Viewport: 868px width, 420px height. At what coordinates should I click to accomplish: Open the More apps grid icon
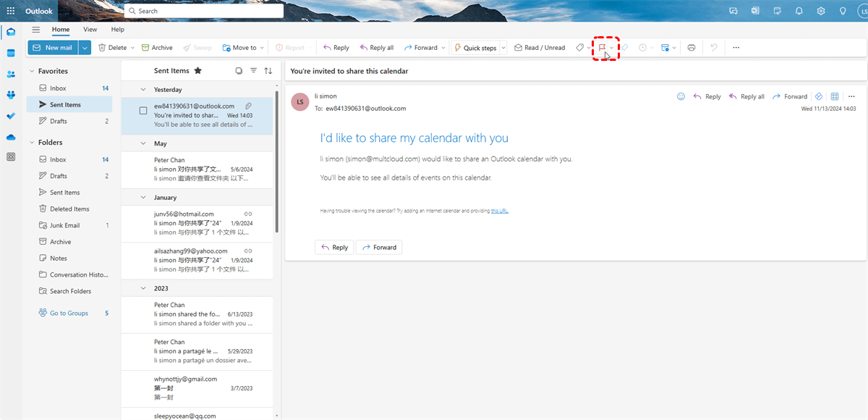tap(11, 157)
